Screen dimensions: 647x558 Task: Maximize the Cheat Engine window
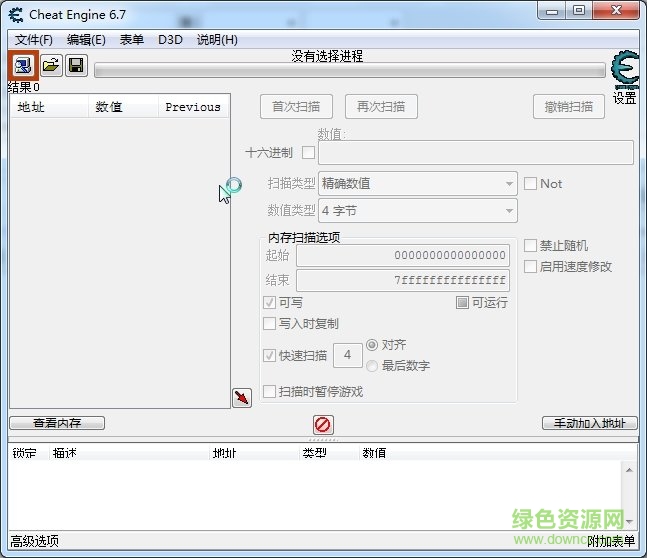pos(579,11)
